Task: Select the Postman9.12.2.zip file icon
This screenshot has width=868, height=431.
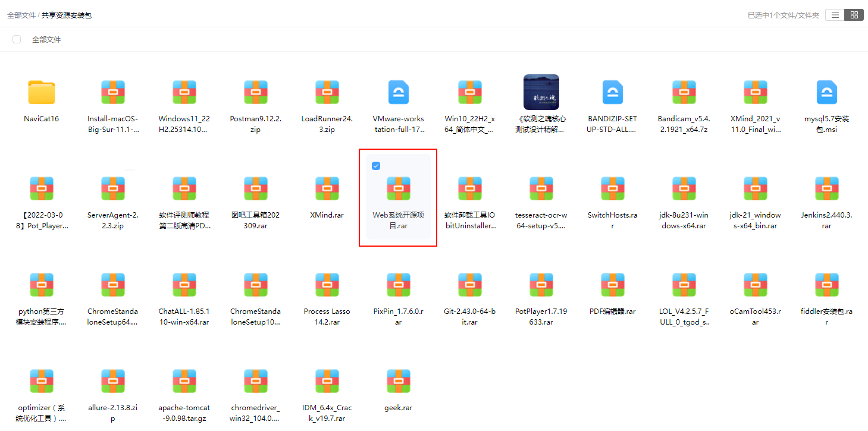Action: coord(256,92)
